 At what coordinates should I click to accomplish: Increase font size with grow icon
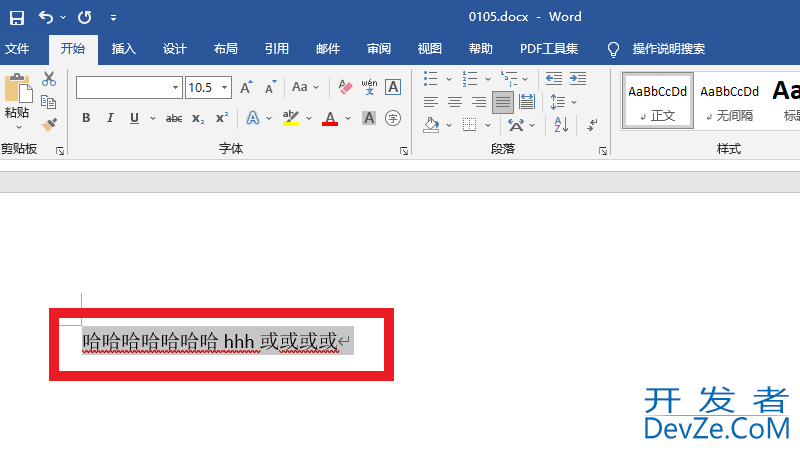point(246,87)
